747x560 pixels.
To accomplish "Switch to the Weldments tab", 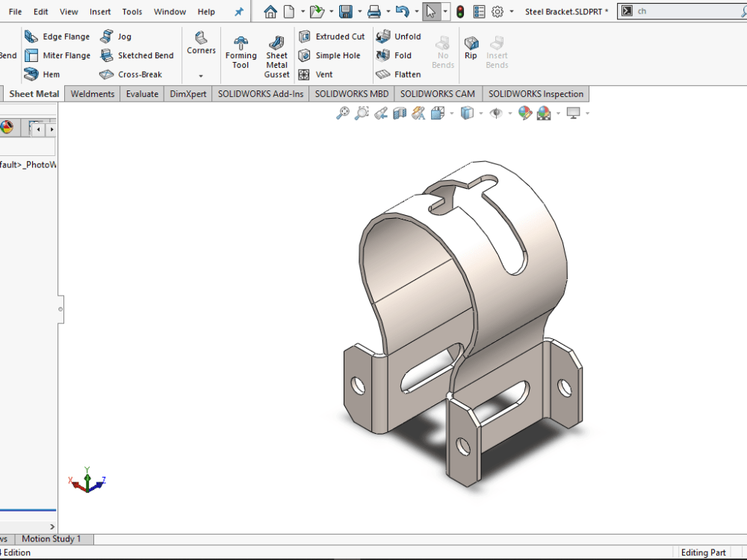I will click(x=92, y=93).
